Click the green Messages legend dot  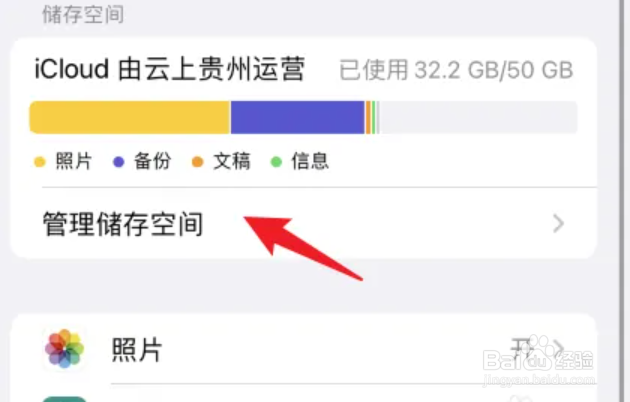[276, 162]
